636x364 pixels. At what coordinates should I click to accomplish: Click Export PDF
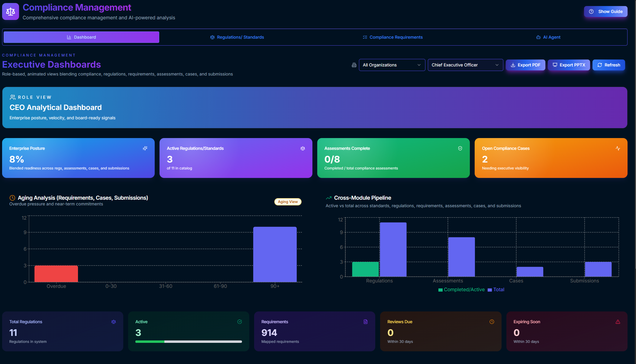pos(525,65)
